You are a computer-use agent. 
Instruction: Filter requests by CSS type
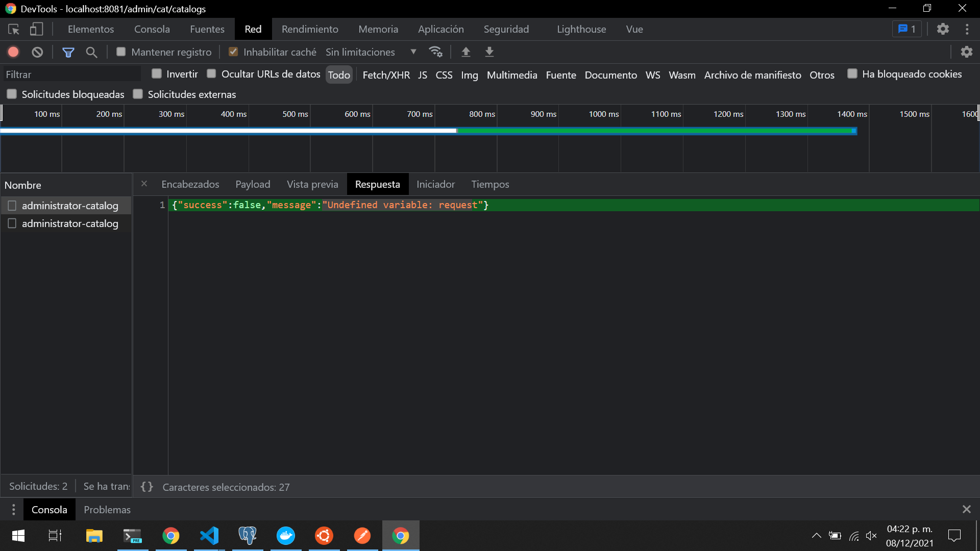(x=444, y=75)
